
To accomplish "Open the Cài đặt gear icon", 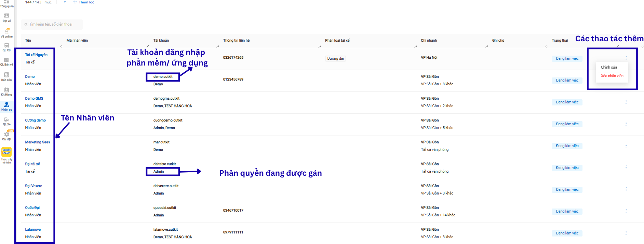I will coord(6,134).
